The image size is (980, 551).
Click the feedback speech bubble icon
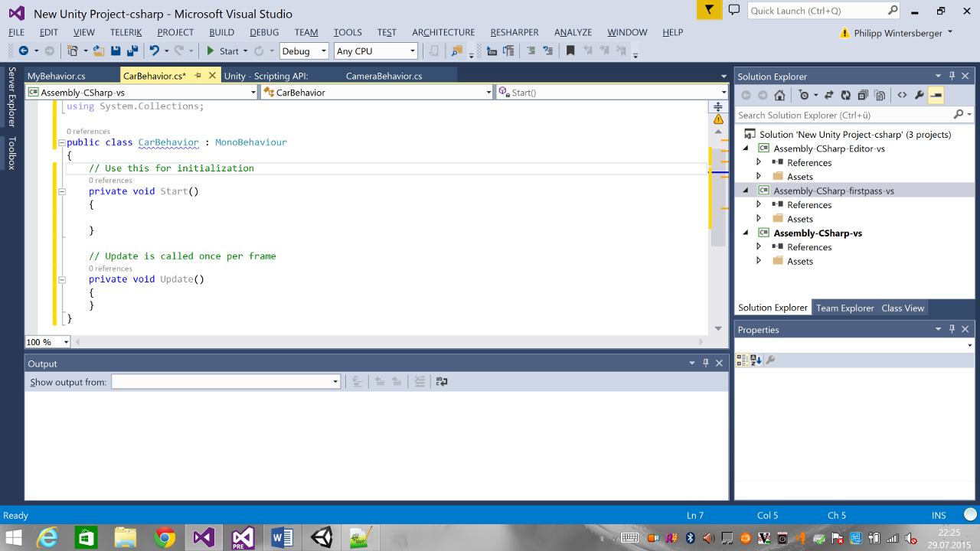(x=734, y=10)
